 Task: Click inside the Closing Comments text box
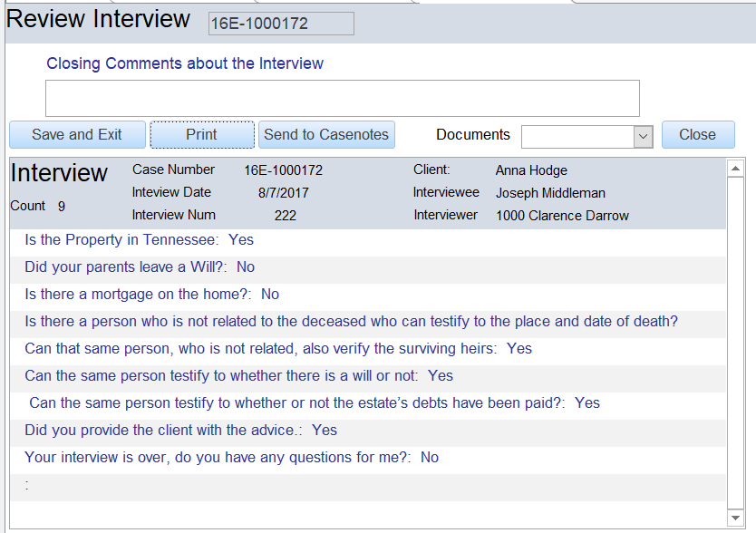[342, 98]
